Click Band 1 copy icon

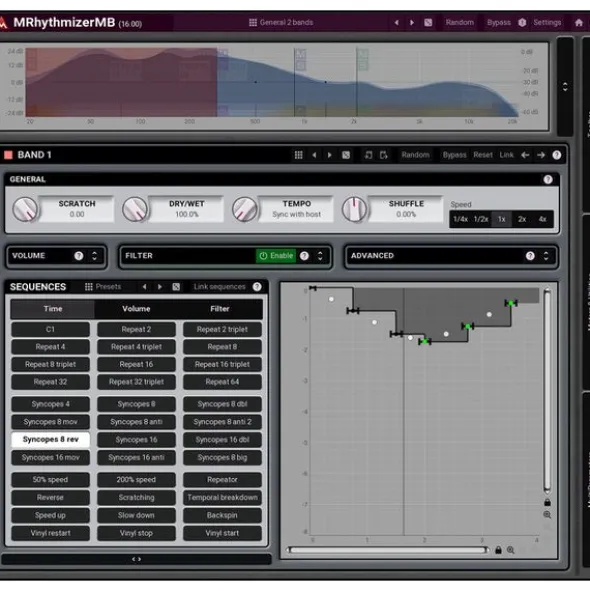pyautogui.click(x=368, y=155)
